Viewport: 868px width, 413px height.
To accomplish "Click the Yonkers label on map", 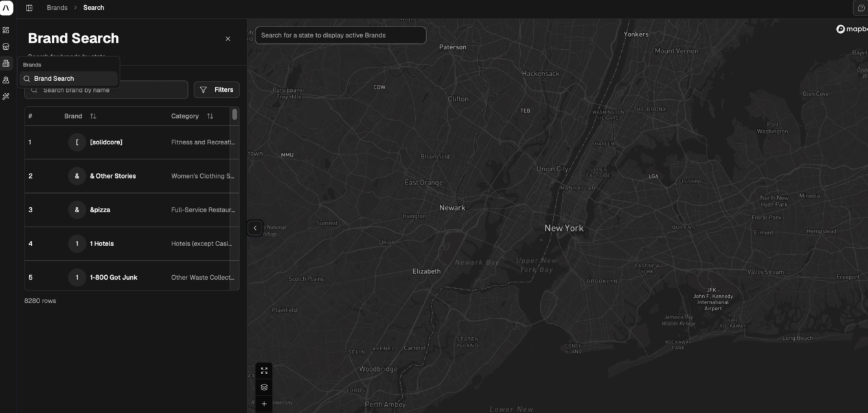I will 636,34.
